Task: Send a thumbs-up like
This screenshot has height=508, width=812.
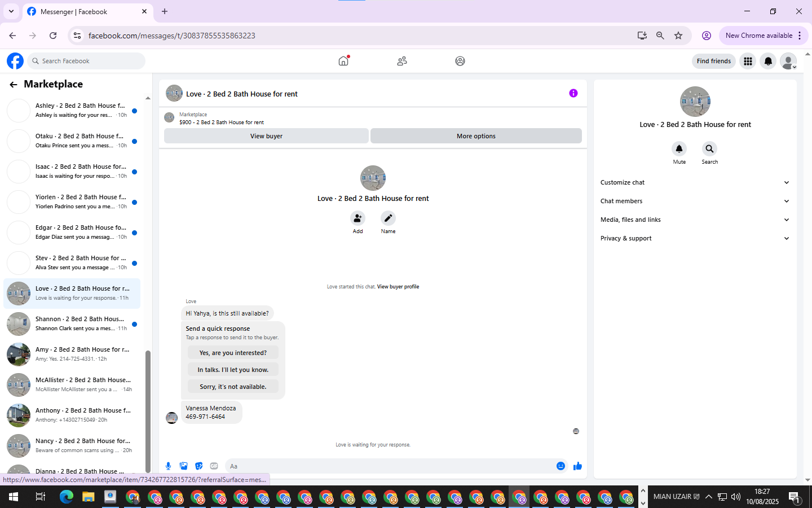Action: pyautogui.click(x=577, y=466)
